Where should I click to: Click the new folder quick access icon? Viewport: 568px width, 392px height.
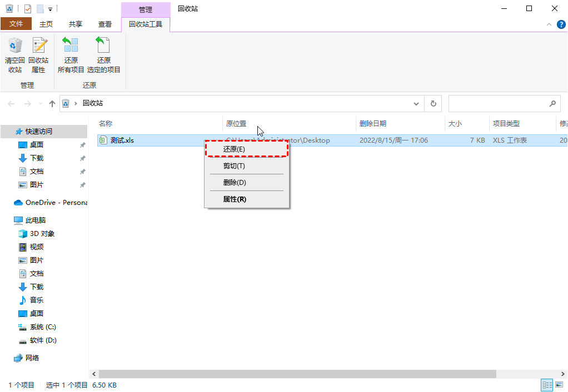click(40, 8)
